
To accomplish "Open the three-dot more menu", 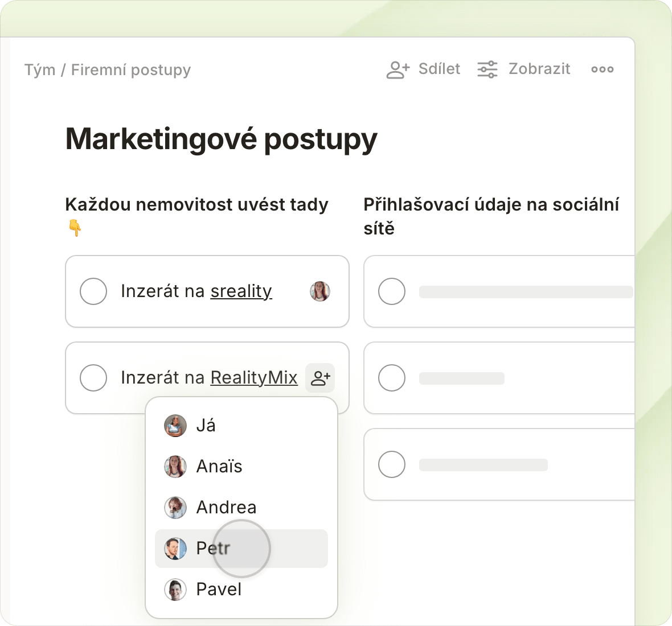I will [x=602, y=69].
